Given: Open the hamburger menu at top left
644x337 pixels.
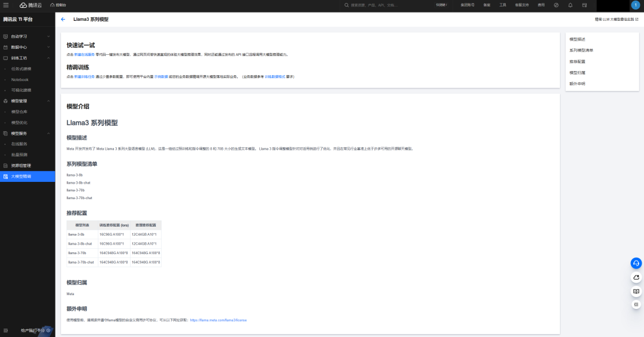Looking at the screenshot, I should (x=6, y=5).
